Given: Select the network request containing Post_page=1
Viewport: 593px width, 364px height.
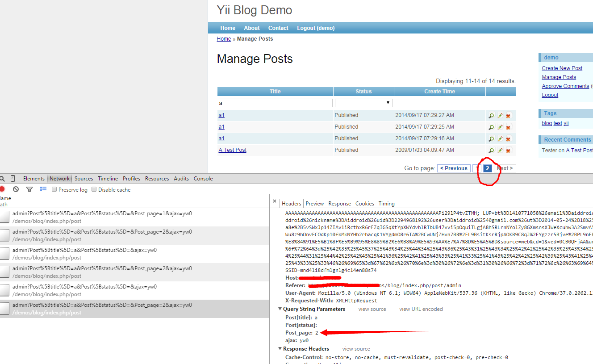Looking at the screenshot, I should 134,217.
